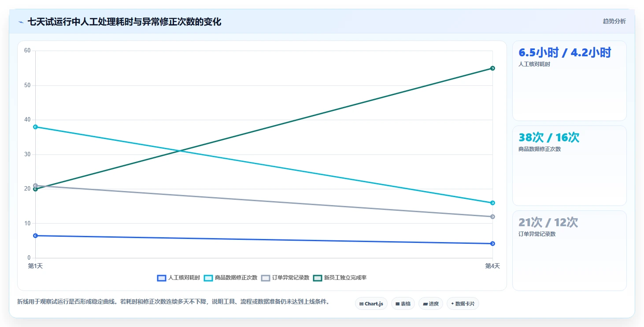The image size is (644, 327).
Task: Toggle 商品数据修正次数 legend series
Action: tap(230, 278)
